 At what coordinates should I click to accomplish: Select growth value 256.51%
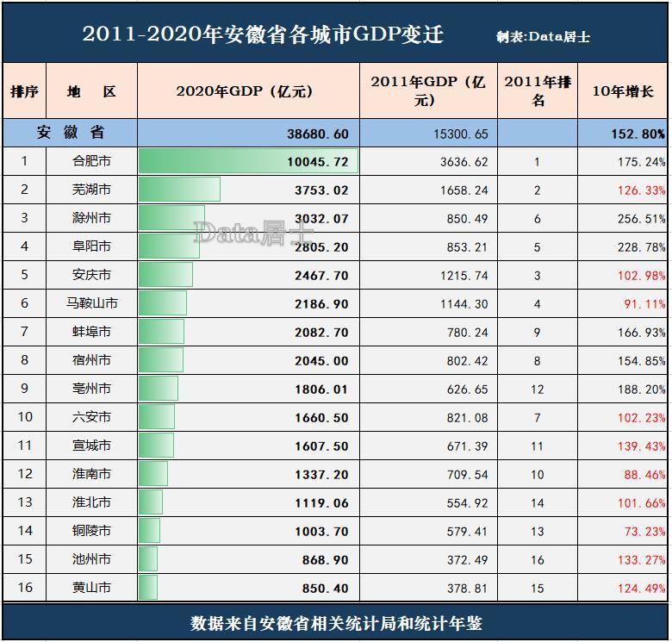point(642,219)
